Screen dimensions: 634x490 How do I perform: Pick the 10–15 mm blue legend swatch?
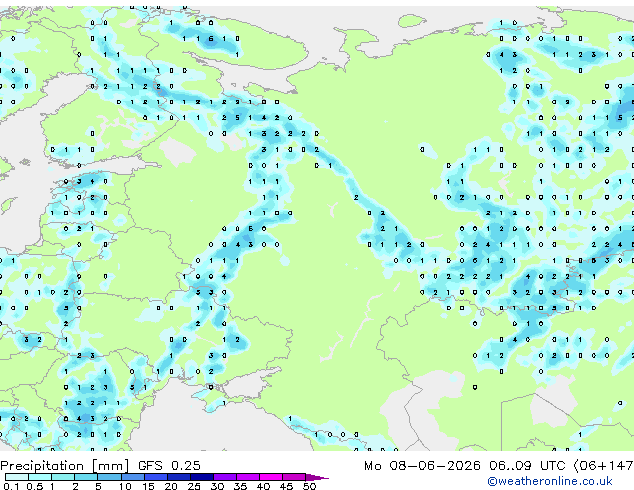[133, 477]
